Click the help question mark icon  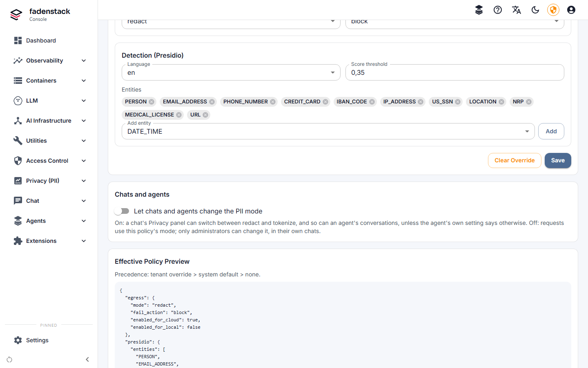[x=498, y=10]
